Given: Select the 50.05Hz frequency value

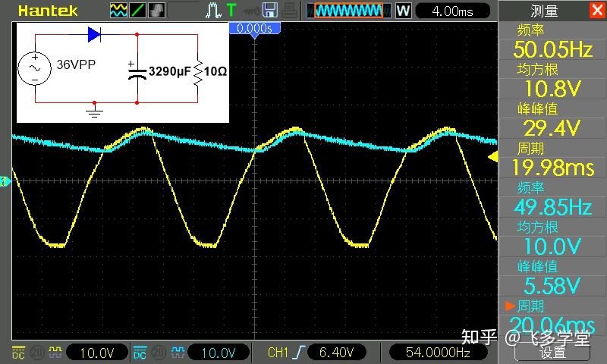Looking at the screenshot, I should (553, 49).
